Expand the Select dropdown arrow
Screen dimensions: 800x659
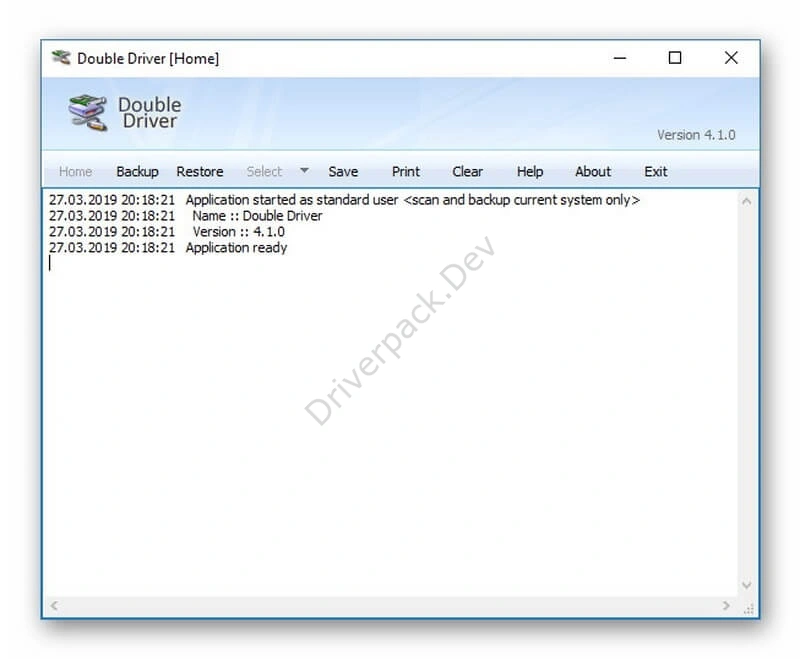point(304,170)
